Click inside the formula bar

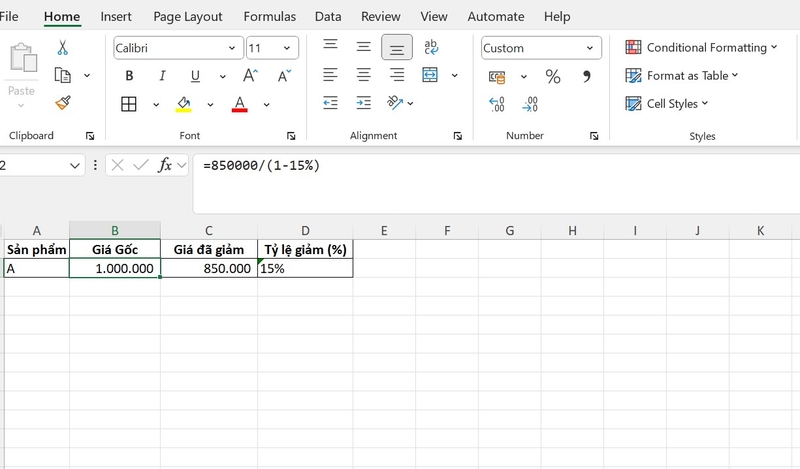click(496, 184)
